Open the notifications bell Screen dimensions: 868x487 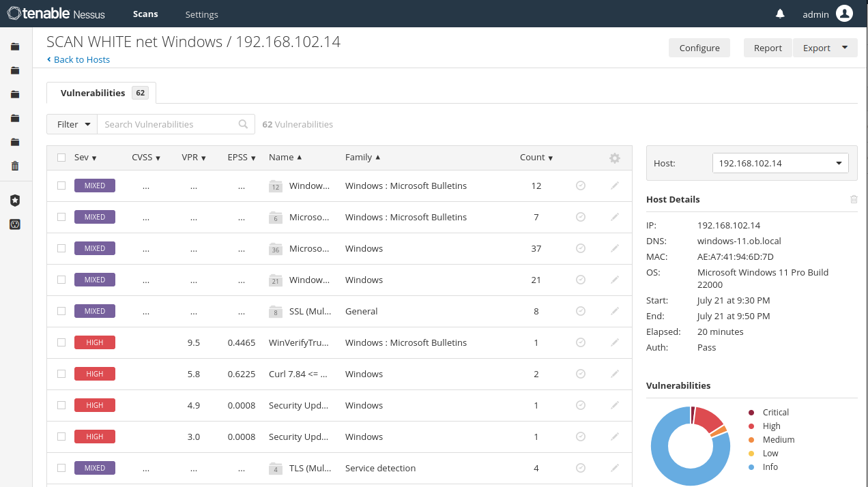(x=780, y=14)
